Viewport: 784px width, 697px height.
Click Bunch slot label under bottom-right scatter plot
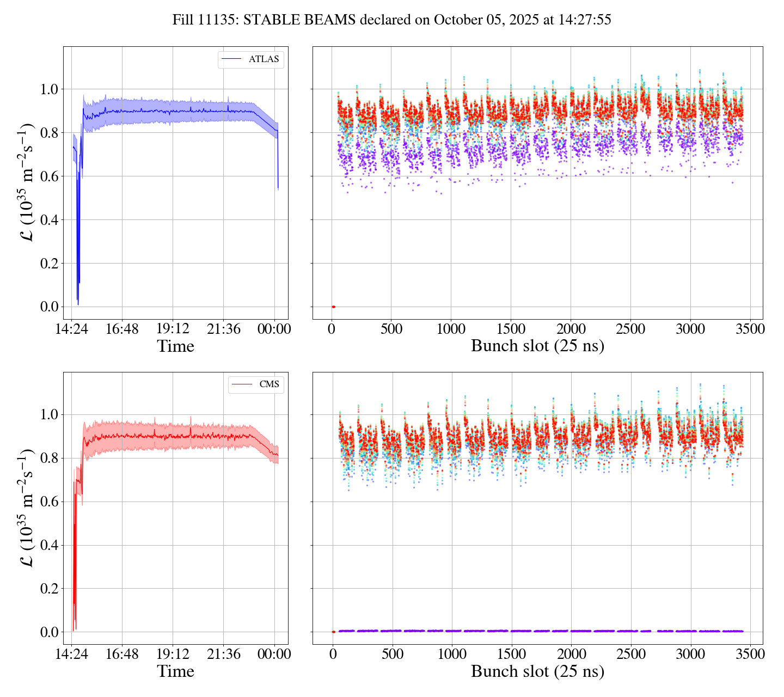[x=537, y=671]
